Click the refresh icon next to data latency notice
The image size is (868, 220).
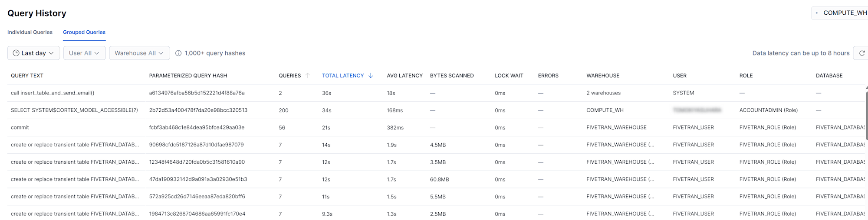point(861,53)
